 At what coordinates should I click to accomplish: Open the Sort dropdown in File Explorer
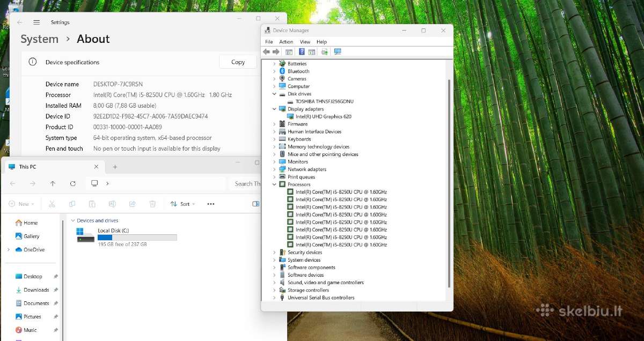pyautogui.click(x=182, y=204)
